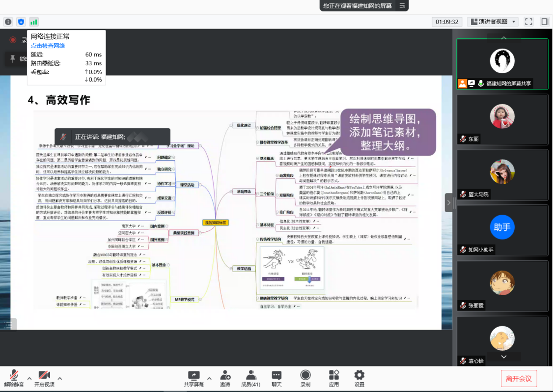This screenshot has width=553, height=392.
Task: Open the 聊天 chat panel
Action: pos(276,378)
